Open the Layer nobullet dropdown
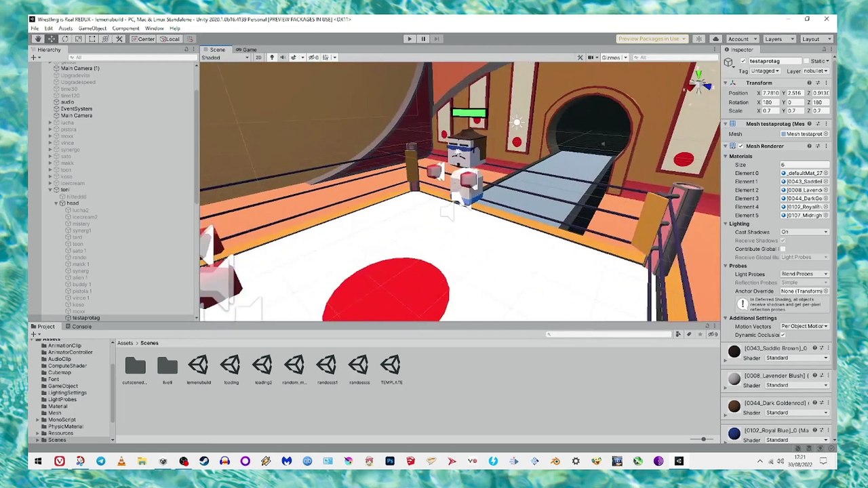The height and width of the screenshot is (488, 868). coord(816,71)
